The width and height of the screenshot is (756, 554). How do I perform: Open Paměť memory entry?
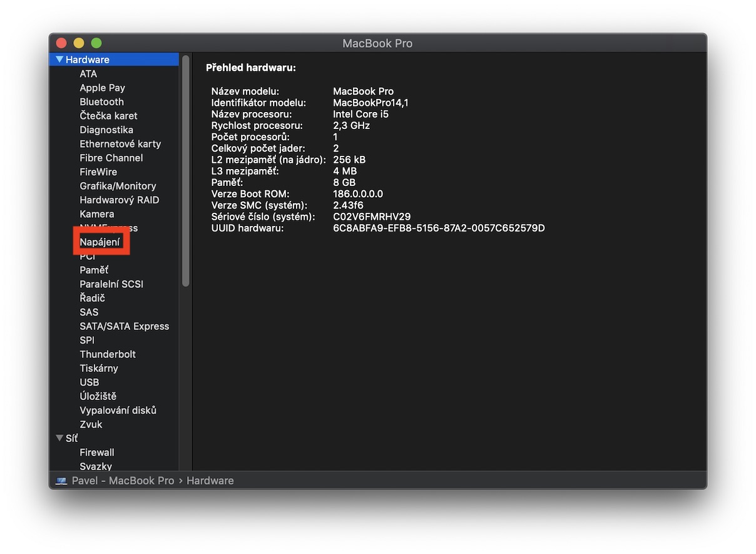[x=94, y=270]
